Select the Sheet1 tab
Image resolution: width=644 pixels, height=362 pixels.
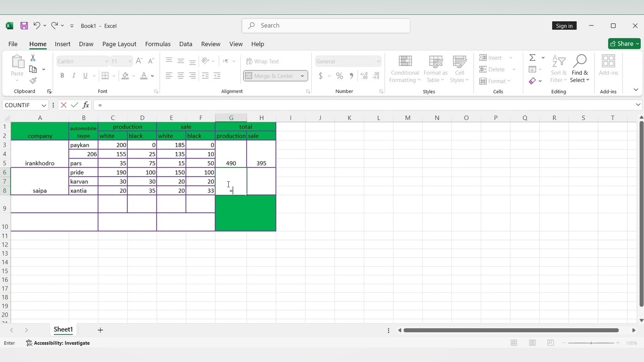(63, 330)
